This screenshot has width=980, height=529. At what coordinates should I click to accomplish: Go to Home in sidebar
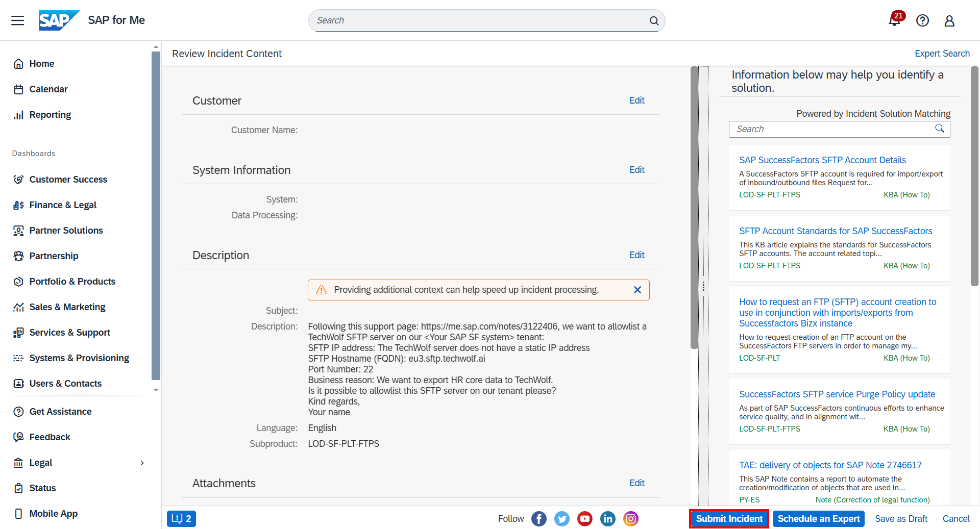pos(41,64)
